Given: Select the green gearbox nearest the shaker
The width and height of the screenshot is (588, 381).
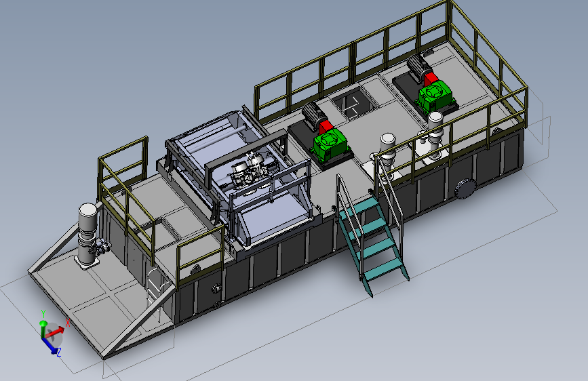Looking at the screenshot, I should pos(330,144).
